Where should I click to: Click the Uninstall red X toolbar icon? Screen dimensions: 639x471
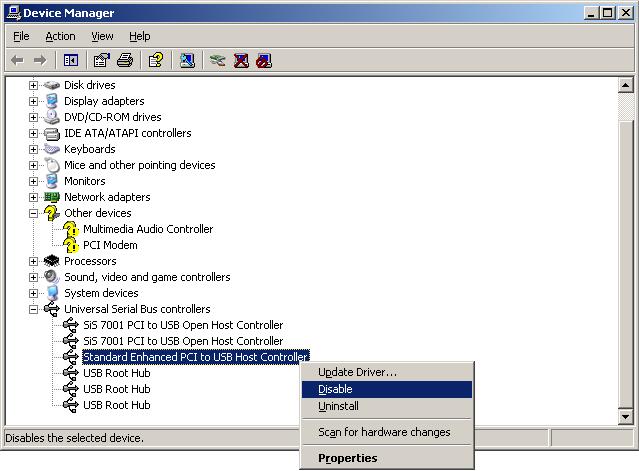pos(241,61)
